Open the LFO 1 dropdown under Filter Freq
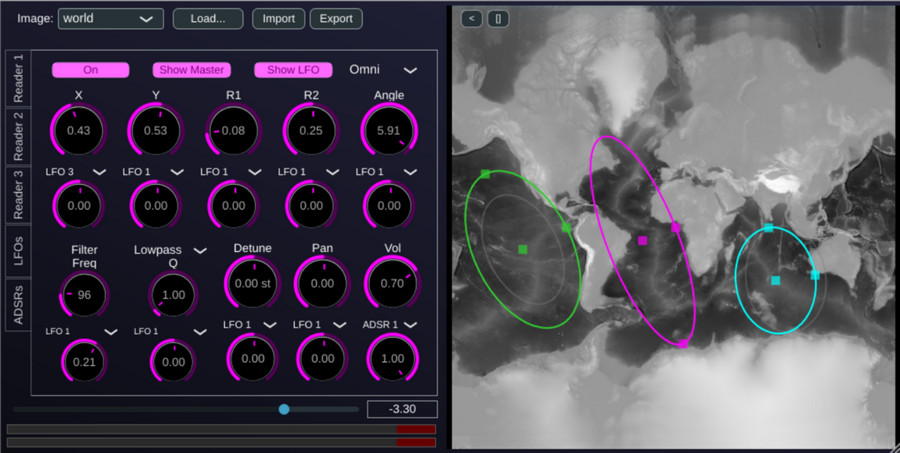 click(x=81, y=331)
